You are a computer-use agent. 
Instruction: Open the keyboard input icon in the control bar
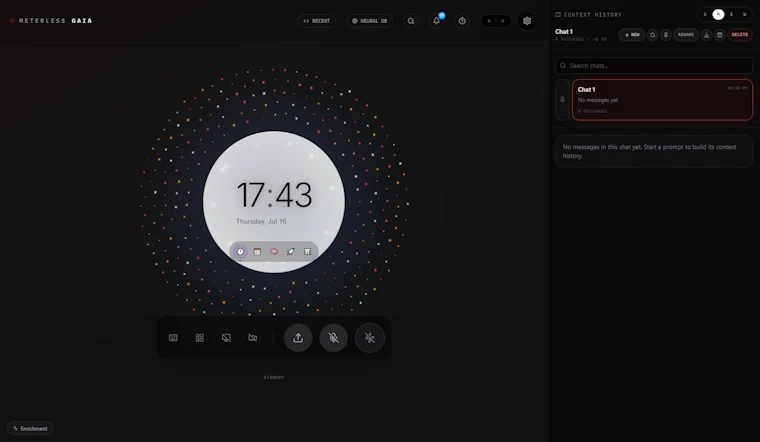pos(173,338)
